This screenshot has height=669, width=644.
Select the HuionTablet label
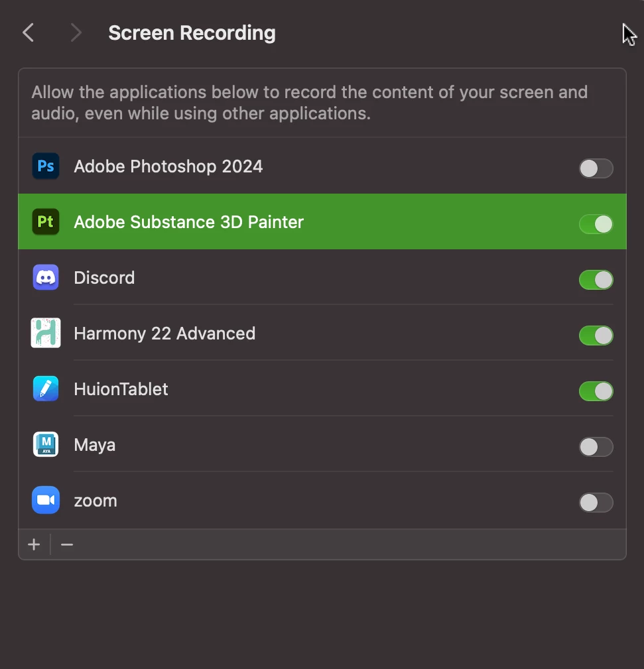[x=121, y=389]
